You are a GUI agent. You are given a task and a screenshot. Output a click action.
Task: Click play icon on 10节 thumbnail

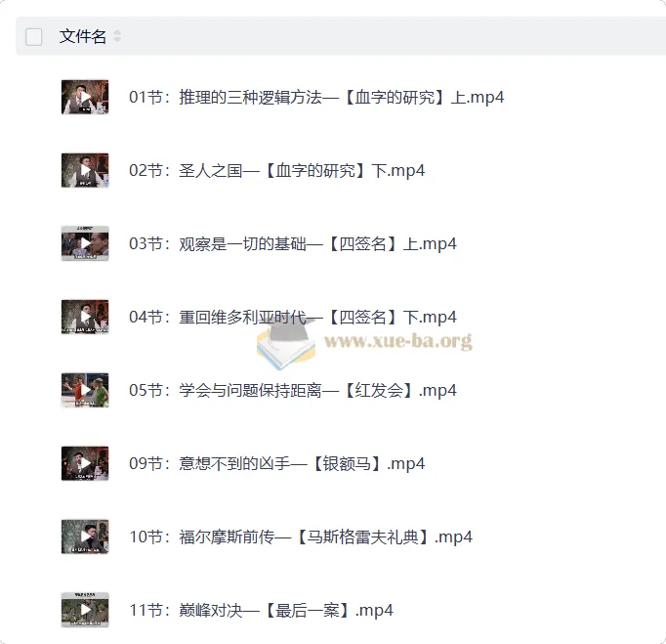[x=85, y=537]
